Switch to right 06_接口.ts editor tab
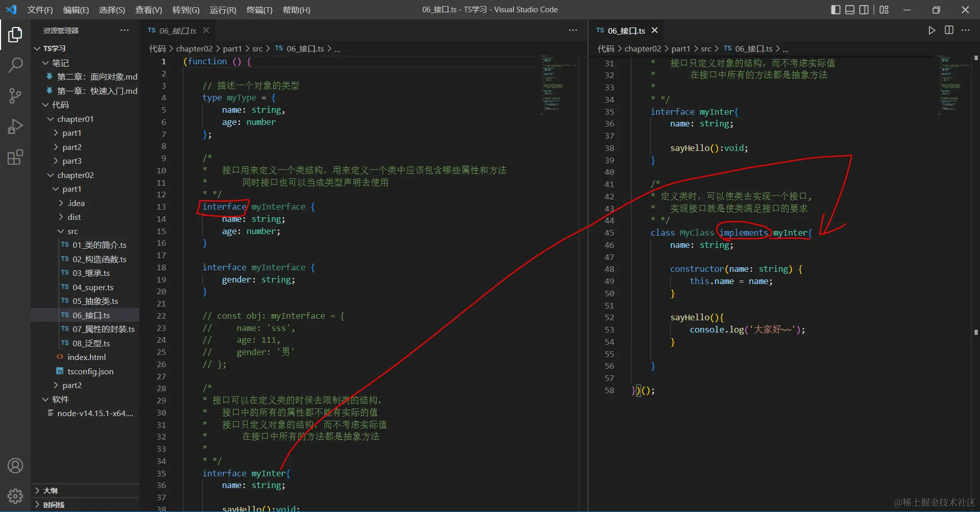980x512 pixels. coord(627,31)
